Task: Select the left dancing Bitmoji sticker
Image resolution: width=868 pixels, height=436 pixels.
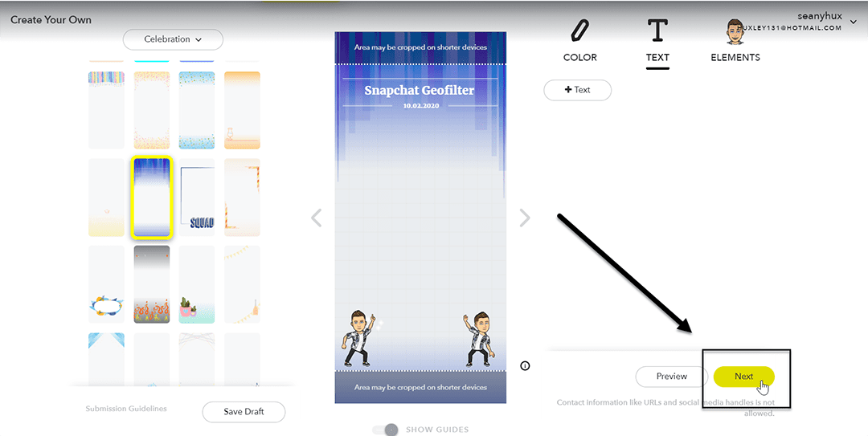Action: 359,338
